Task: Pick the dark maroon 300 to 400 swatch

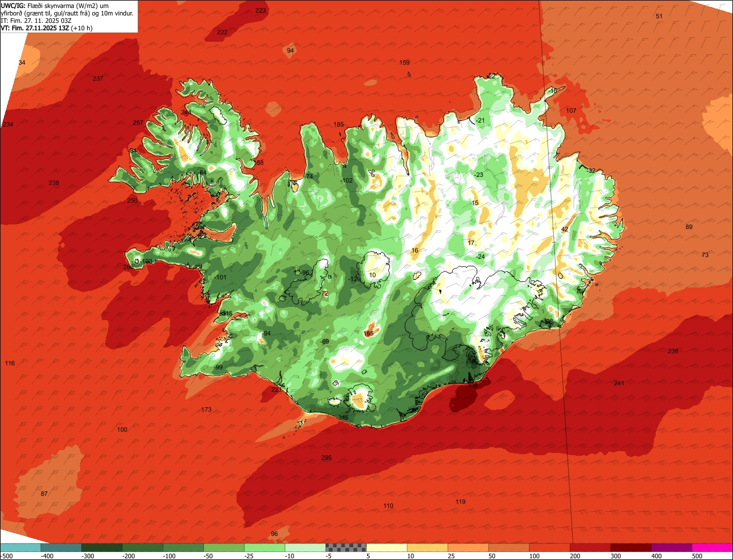Action: pyautogui.click(x=630, y=547)
